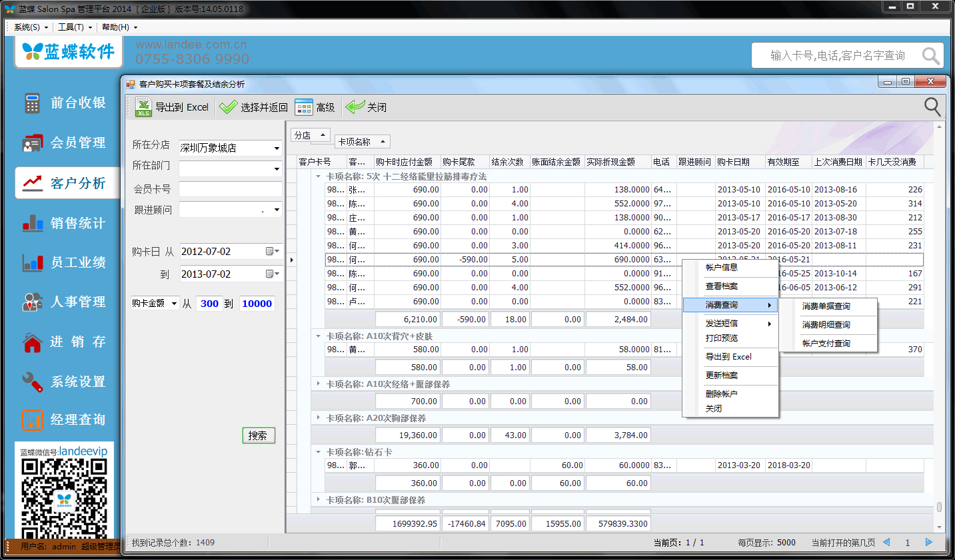The height and width of the screenshot is (560, 955).
Task: Collapse the group 5次 十二经络能量拉筋排毒疗法
Action: click(x=319, y=176)
